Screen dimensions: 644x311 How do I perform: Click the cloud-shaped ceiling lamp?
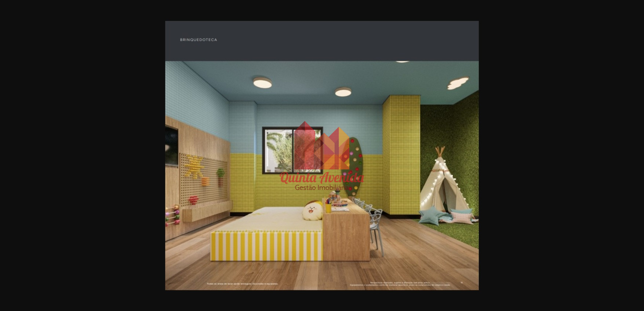pyautogui.click(x=458, y=83)
